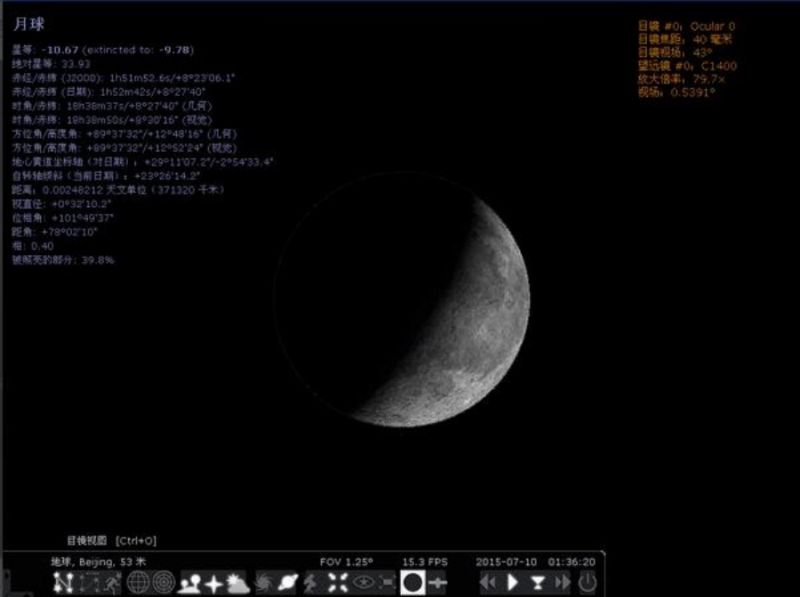The width and height of the screenshot is (800, 597).
Task: Decrease time speed with rewind button
Action: click(488, 582)
